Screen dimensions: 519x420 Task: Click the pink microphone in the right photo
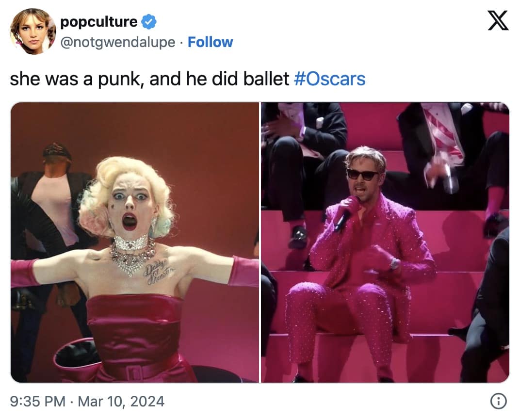tap(346, 212)
